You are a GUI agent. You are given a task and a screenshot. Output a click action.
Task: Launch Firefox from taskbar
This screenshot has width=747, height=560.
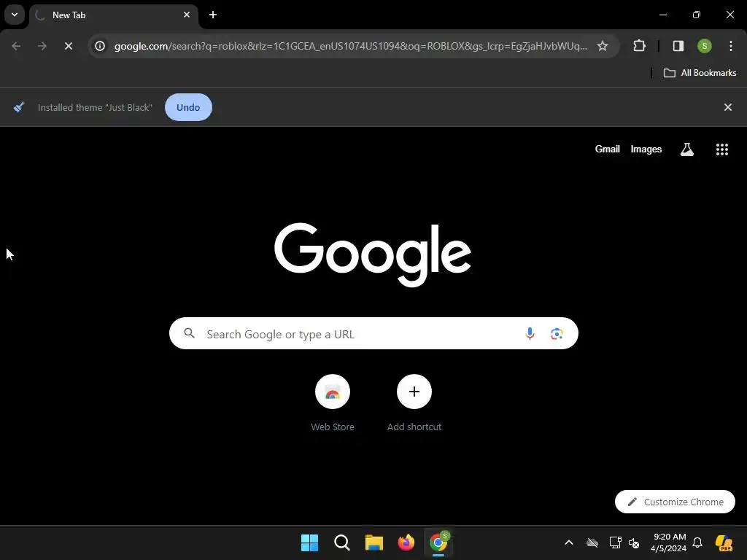pos(406,542)
